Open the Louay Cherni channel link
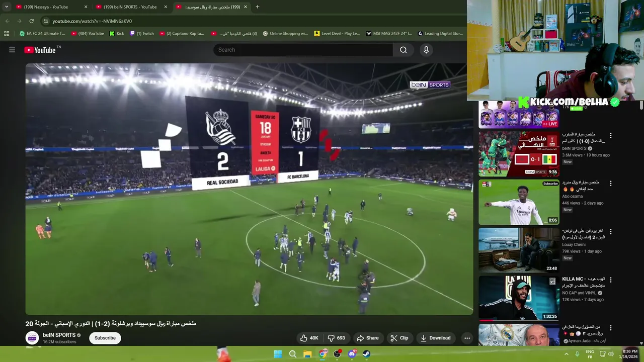 click(574, 245)
